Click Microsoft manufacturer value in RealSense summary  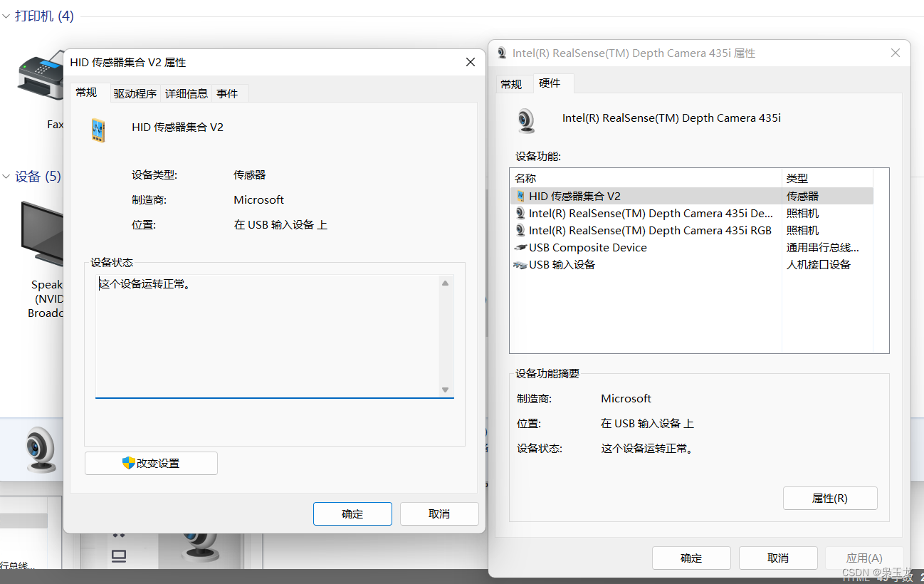pyautogui.click(x=626, y=399)
